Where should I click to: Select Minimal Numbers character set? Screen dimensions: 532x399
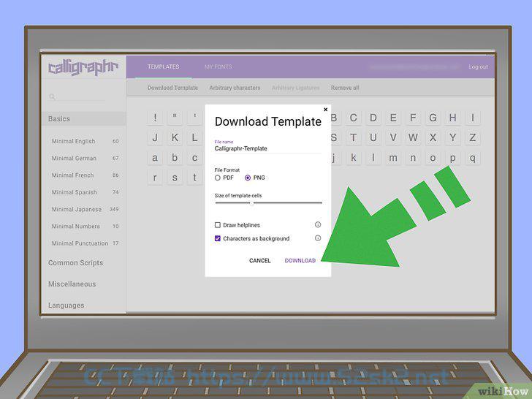pos(85,226)
